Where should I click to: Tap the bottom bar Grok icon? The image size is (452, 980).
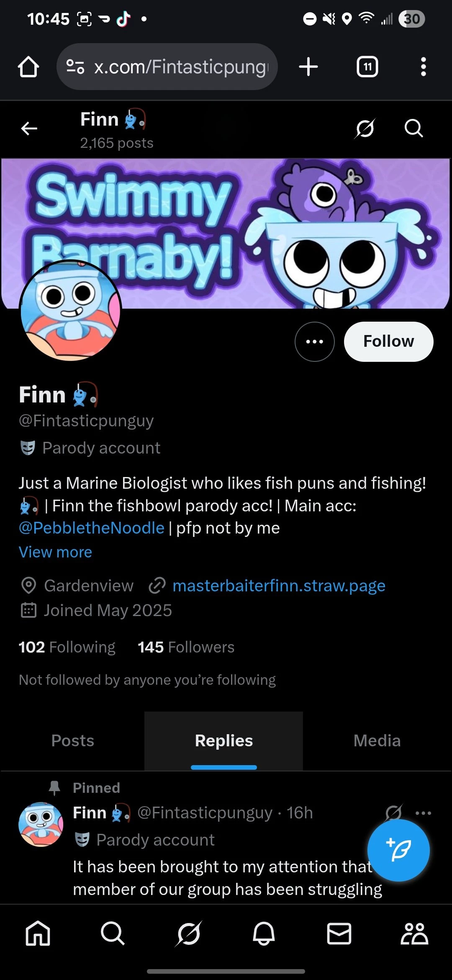[x=188, y=934]
